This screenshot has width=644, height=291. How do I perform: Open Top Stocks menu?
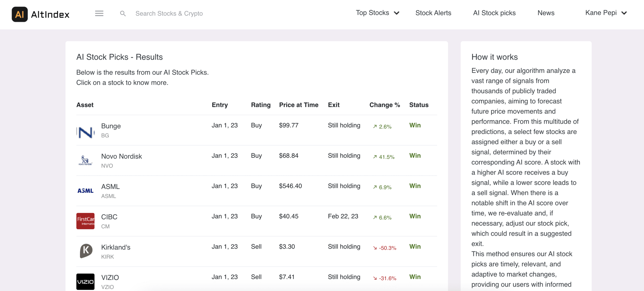click(x=378, y=13)
